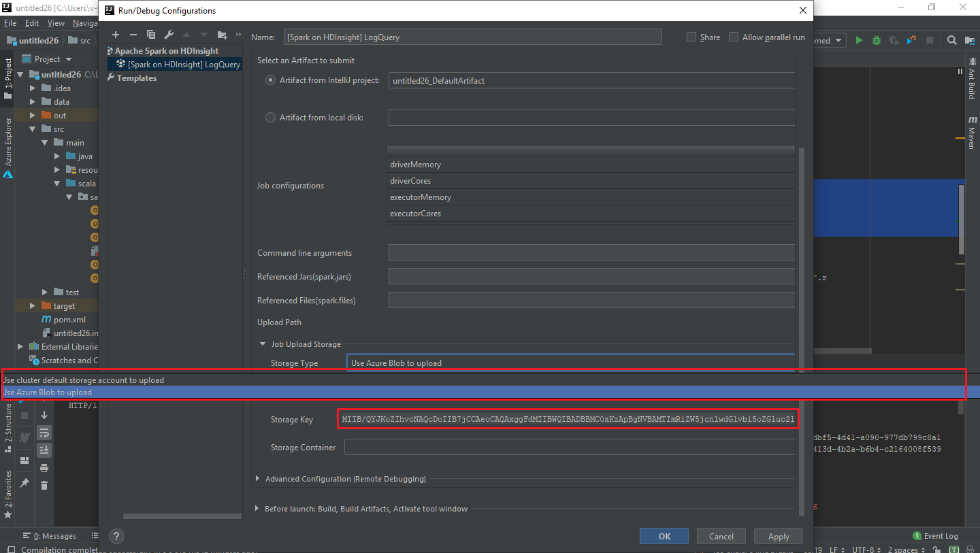
Task: Copy the selected run configuration
Action: (151, 34)
